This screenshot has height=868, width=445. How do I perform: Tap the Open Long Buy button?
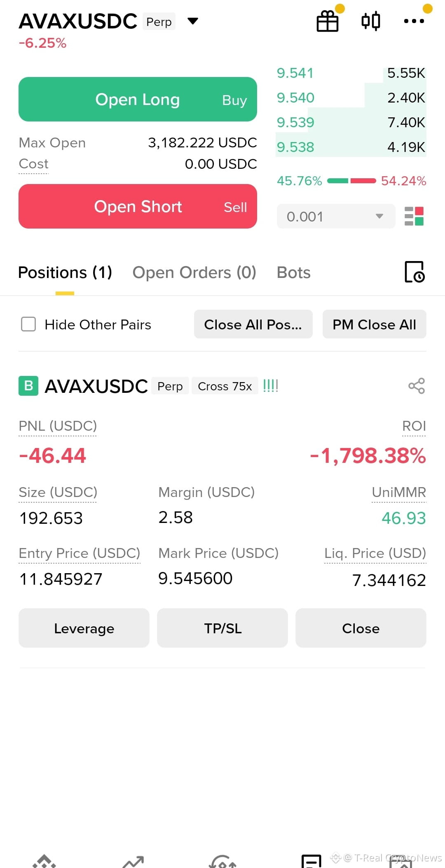pos(138,99)
